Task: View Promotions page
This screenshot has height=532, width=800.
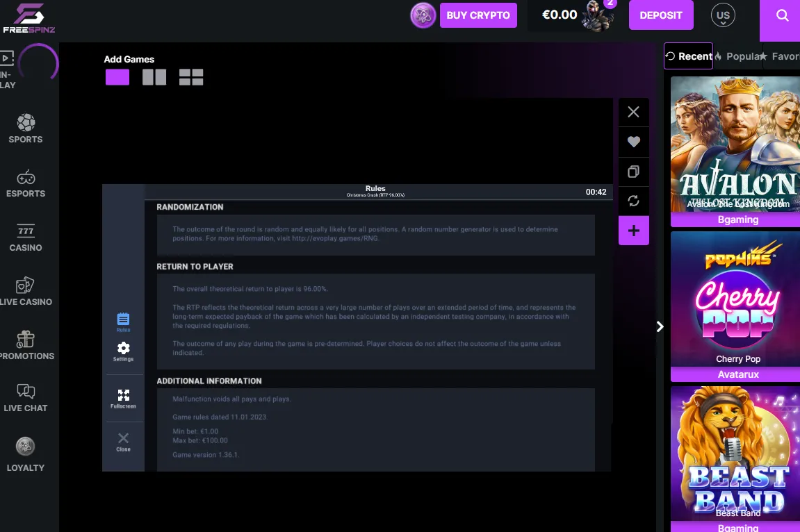Action: point(26,346)
